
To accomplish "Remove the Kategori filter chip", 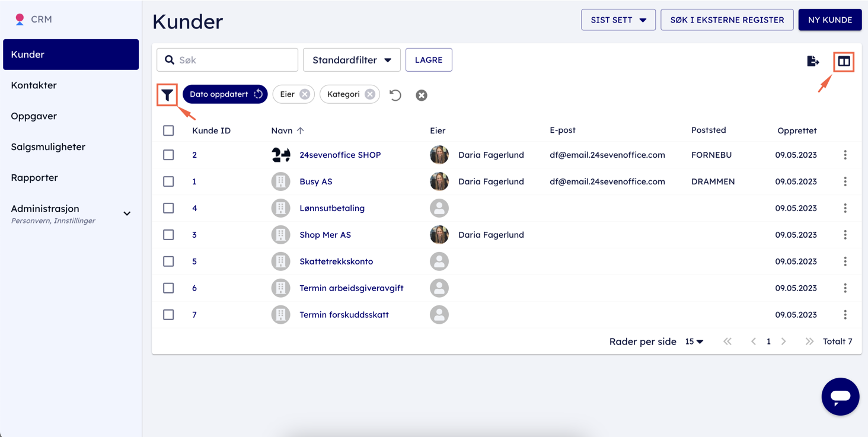I will point(370,94).
